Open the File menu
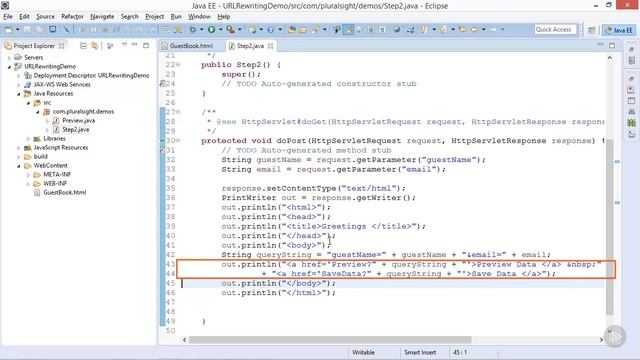Image resolution: width=640 pixels, height=360 pixels. (x=8, y=16)
